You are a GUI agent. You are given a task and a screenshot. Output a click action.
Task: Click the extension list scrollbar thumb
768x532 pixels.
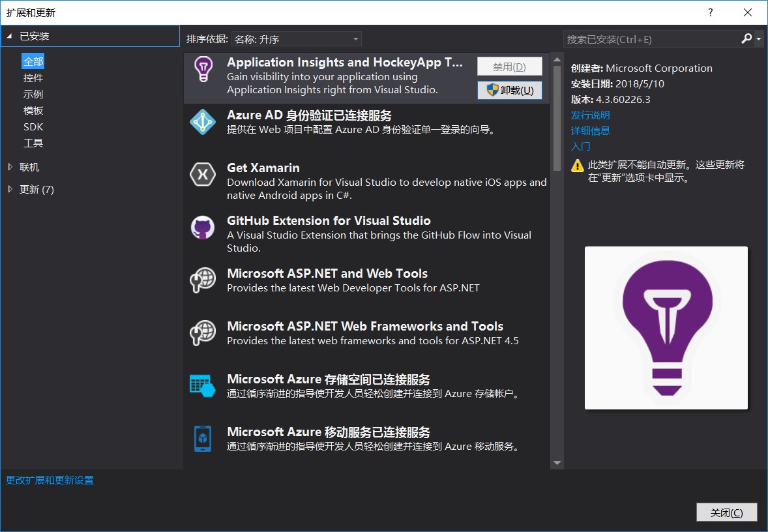(x=557, y=118)
